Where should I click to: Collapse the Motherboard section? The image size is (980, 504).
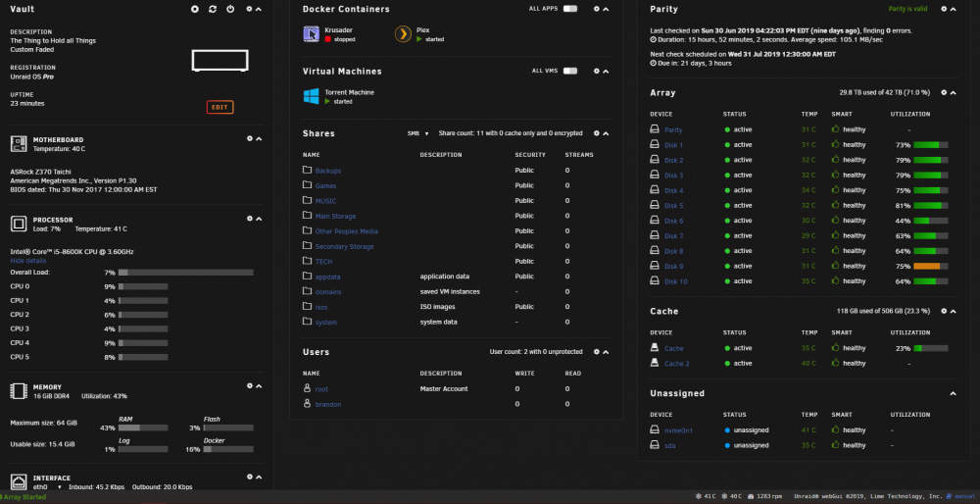[x=259, y=139]
